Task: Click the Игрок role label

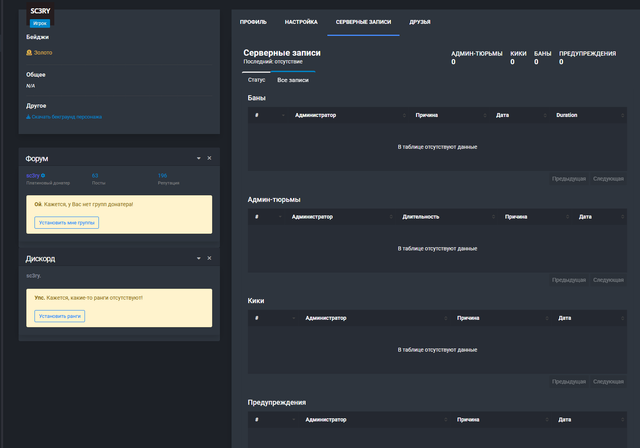Action: pyautogui.click(x=40, y=23)
